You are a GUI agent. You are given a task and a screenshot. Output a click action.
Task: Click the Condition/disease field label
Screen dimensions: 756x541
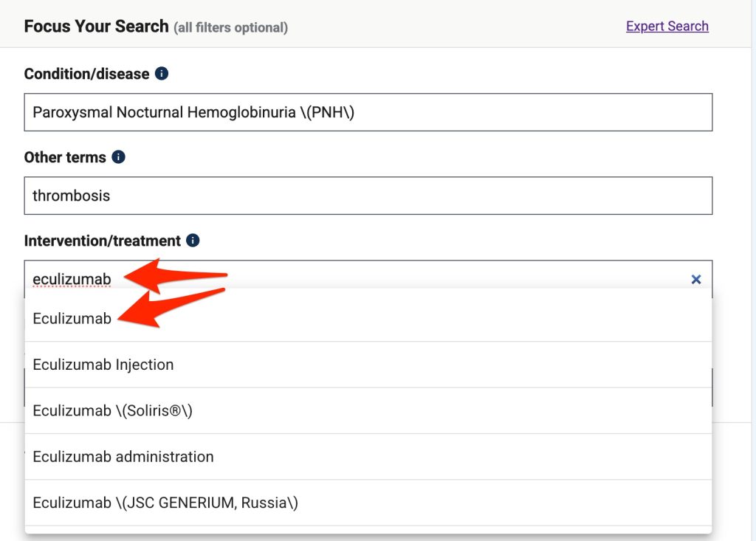[x=86, y=74]
